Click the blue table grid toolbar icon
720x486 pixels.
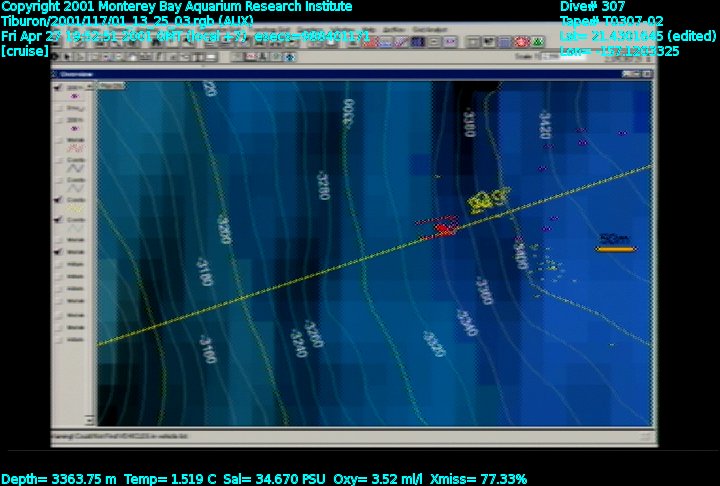tap(505, 42)
